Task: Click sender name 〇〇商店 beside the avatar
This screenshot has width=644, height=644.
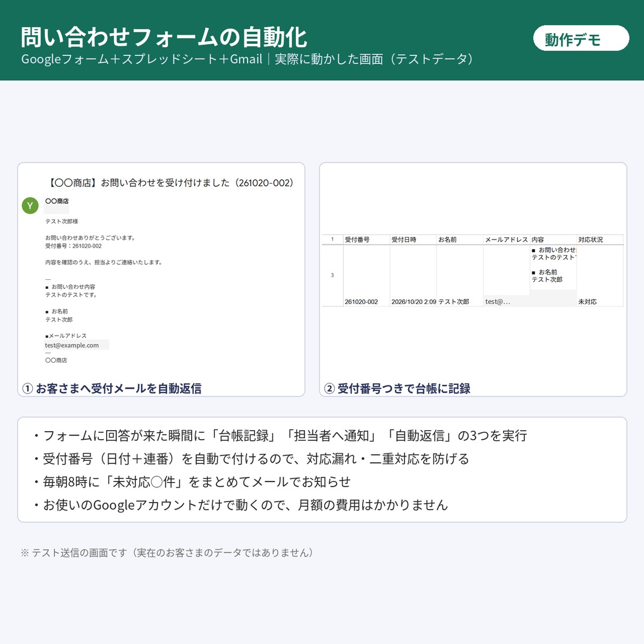Action: tap(57, 201)
